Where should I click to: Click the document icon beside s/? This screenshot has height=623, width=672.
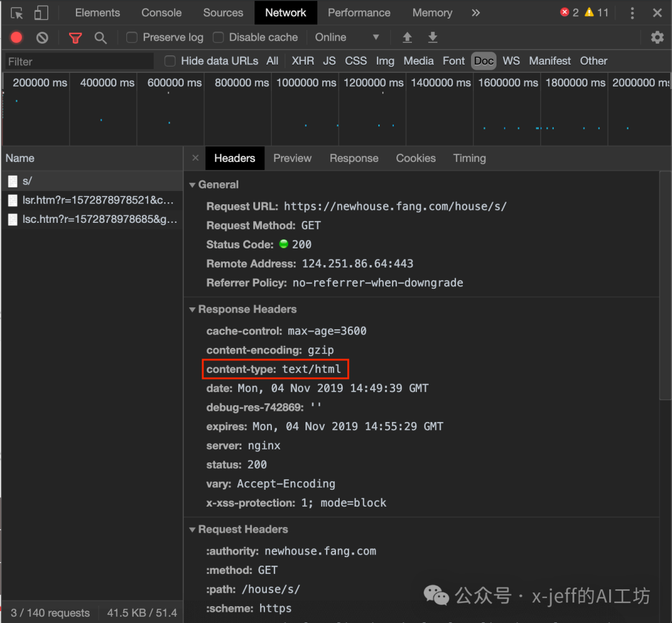click(x=13, y=181)
